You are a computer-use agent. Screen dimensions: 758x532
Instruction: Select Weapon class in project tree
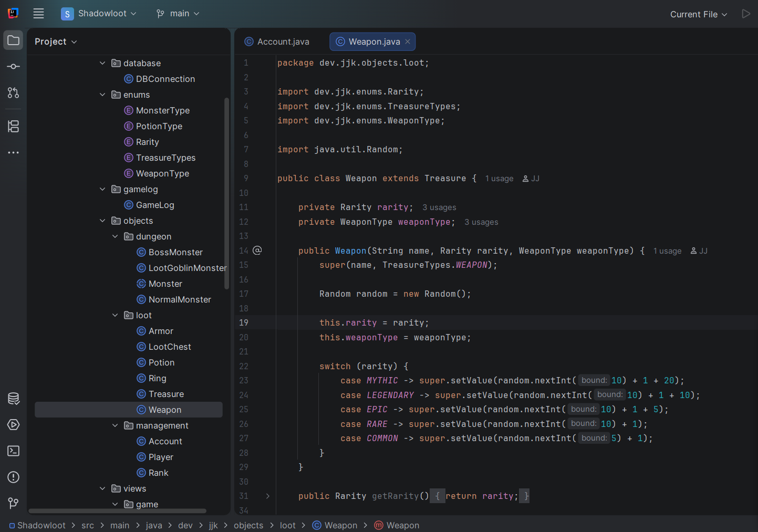click(x=129, y=410)
